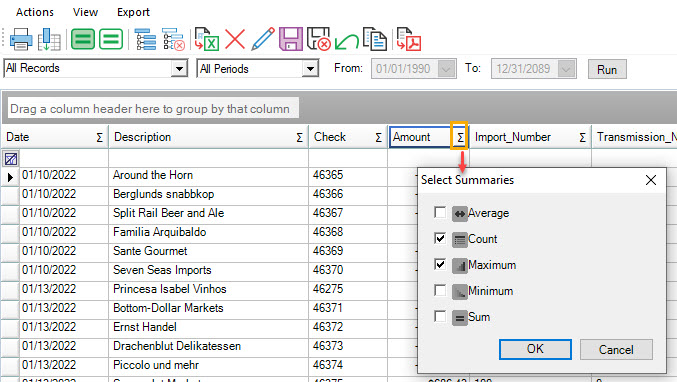Export grid to Excel icon
Image resolution: width=677 pixels, height=382 pixels.
point(206,39)
